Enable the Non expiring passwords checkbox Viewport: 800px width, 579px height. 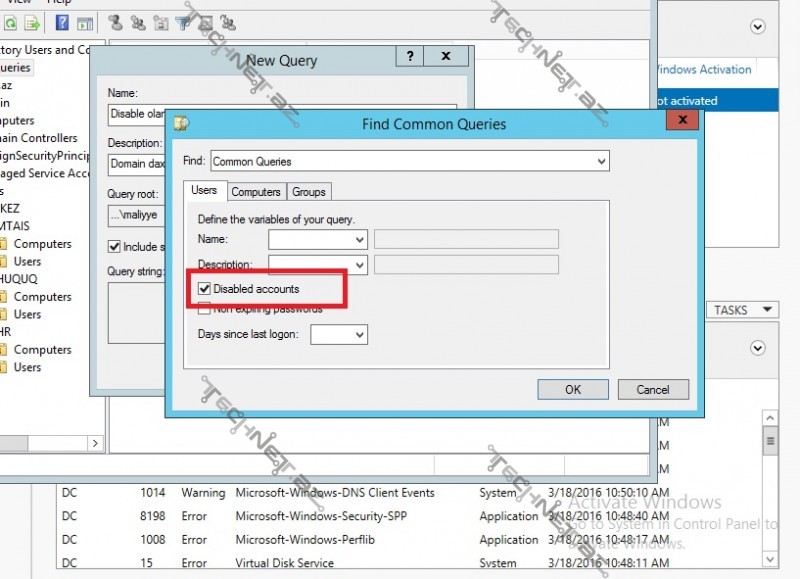pyautogui.click(x=205, y=309)
